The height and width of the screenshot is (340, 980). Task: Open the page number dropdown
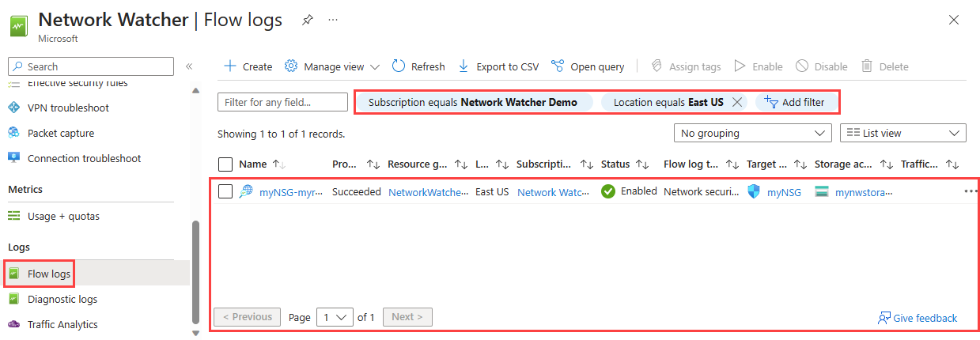335,317
